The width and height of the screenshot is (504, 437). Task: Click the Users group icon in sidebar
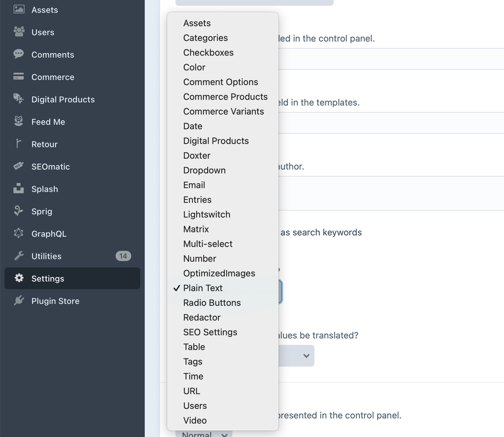[x=19, y=32]
